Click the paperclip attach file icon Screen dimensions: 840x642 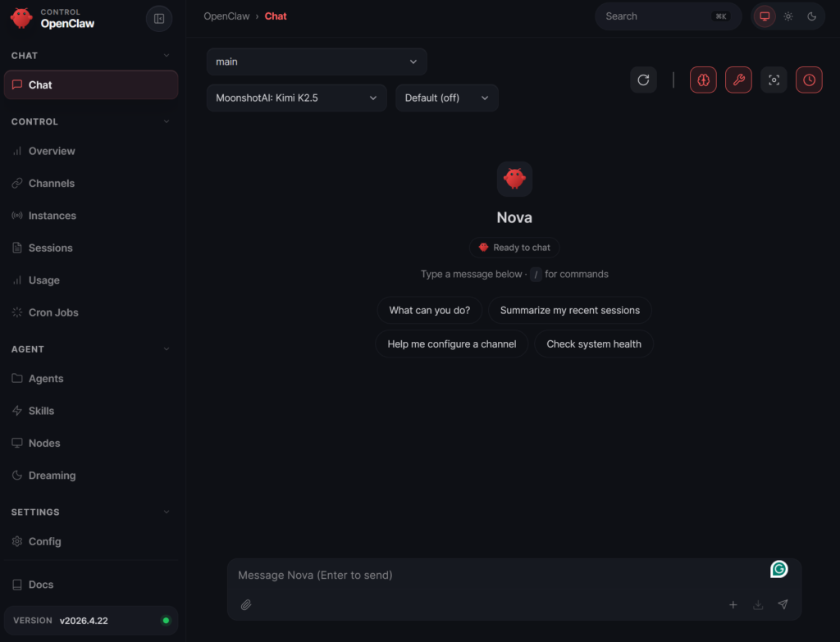click(x=246, y=605)
